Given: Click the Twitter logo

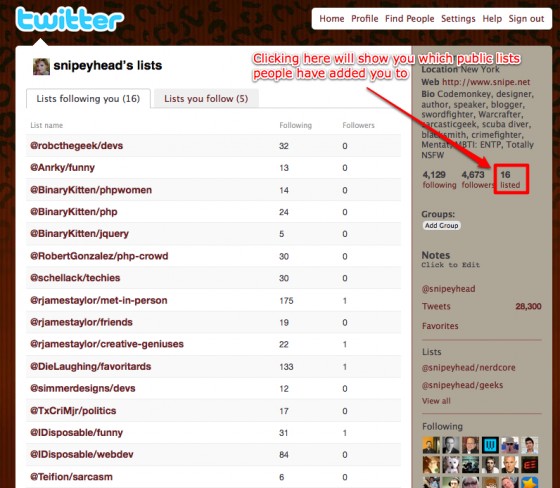Looking at the screenshot, I should (x=70, y=19).
